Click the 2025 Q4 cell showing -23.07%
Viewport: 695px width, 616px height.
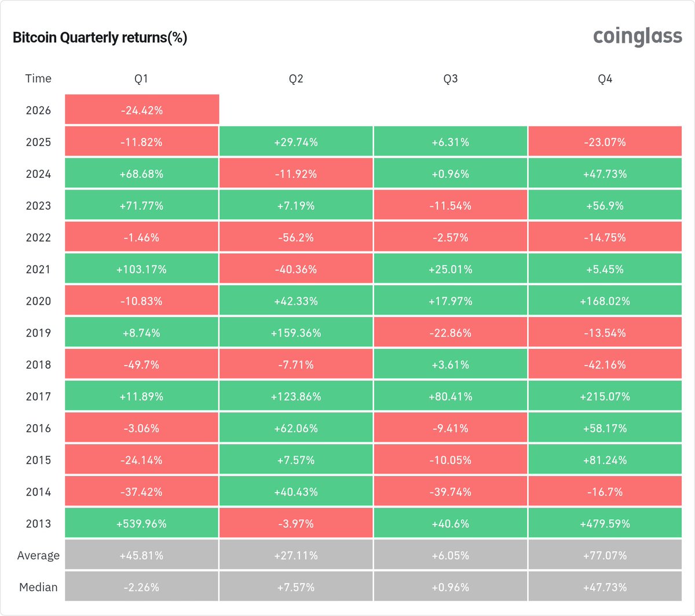(605, 142)
